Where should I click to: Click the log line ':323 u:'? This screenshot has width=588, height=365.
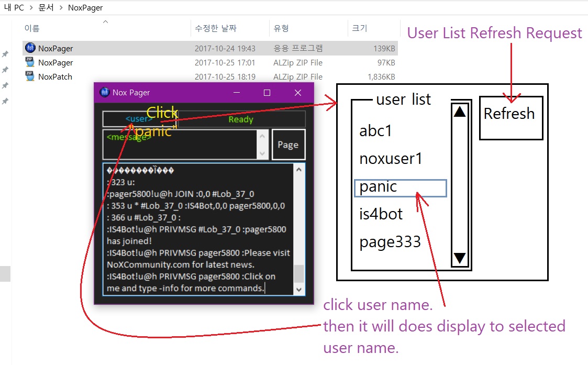point(121,182)
